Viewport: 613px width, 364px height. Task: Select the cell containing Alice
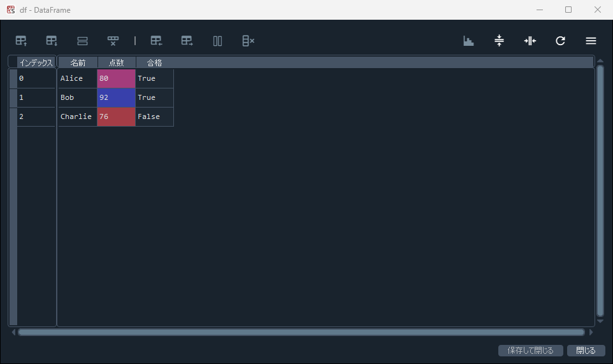77,78
